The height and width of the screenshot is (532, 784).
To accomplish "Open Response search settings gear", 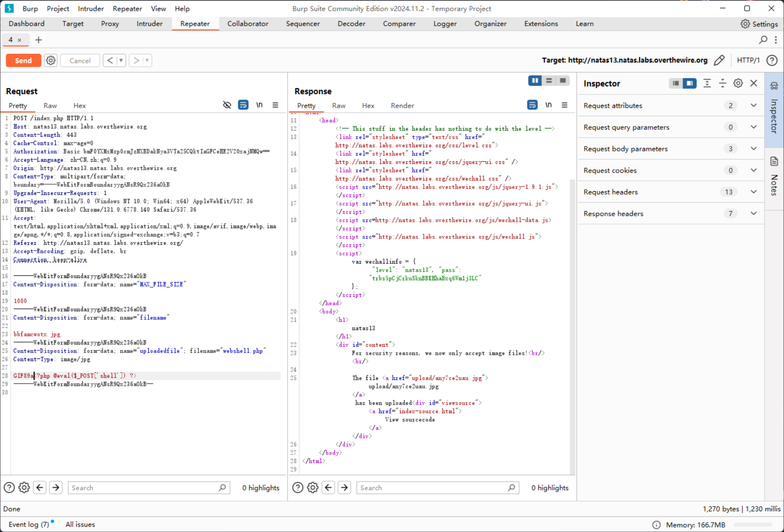I will point(313,488).
